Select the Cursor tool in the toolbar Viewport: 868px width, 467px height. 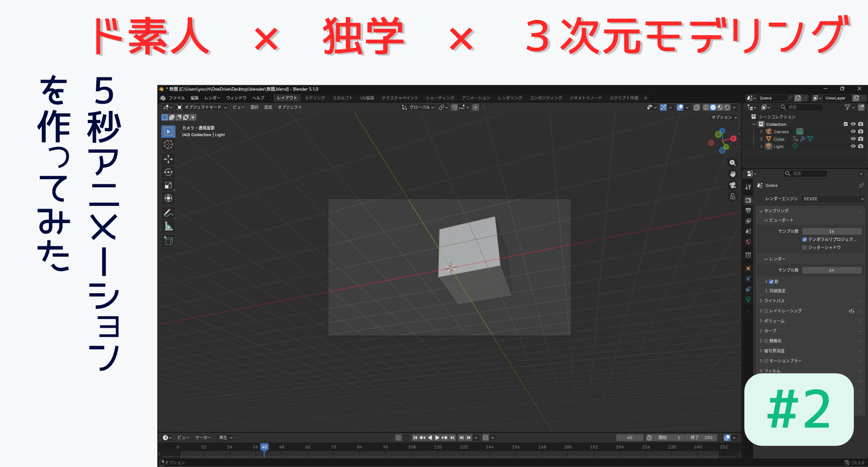(168, 144)
